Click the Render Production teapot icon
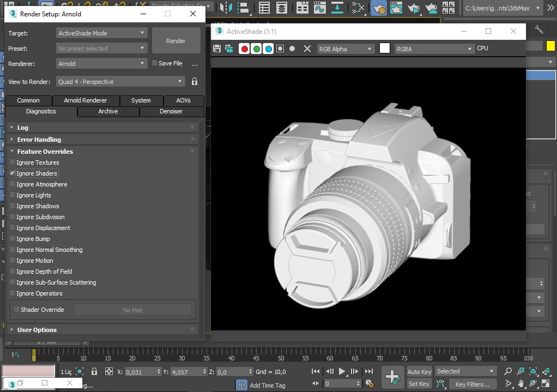The image size is (557, 392). pyautogui.click(x=414, y=8)
